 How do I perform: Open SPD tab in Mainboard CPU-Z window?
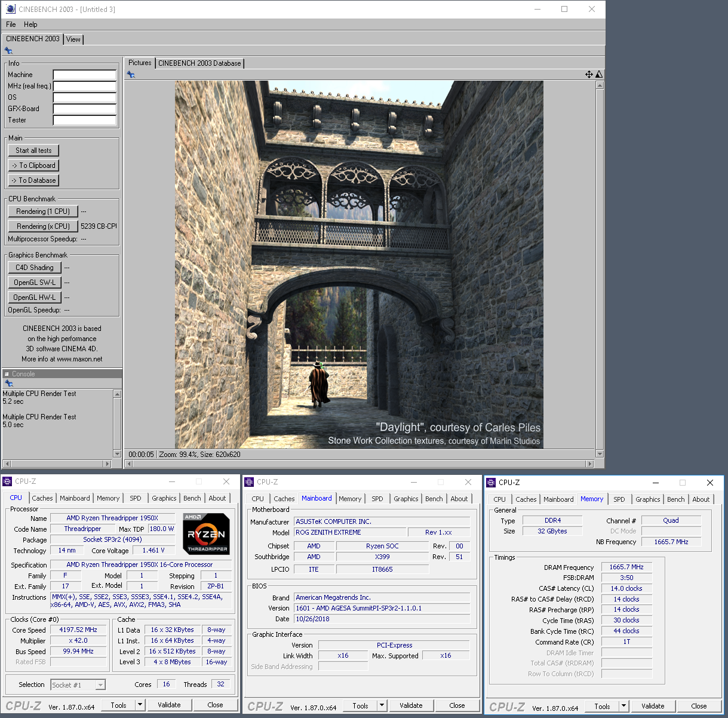377,499
